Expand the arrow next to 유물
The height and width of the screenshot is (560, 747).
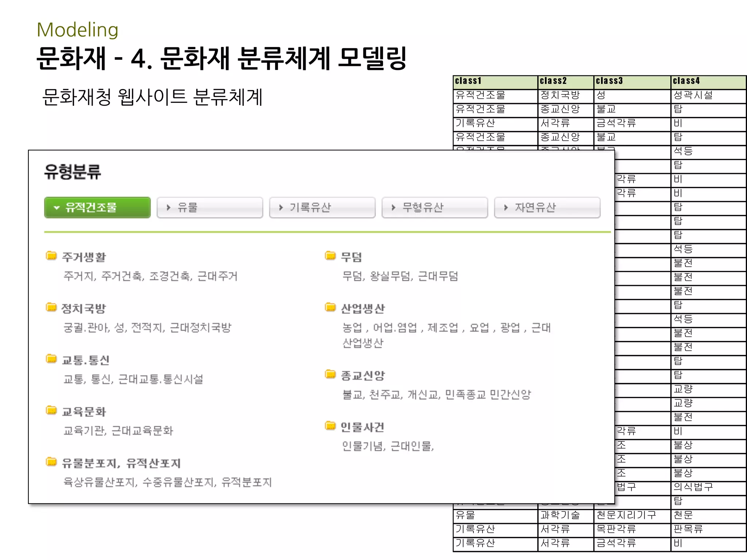click(169, 207)
